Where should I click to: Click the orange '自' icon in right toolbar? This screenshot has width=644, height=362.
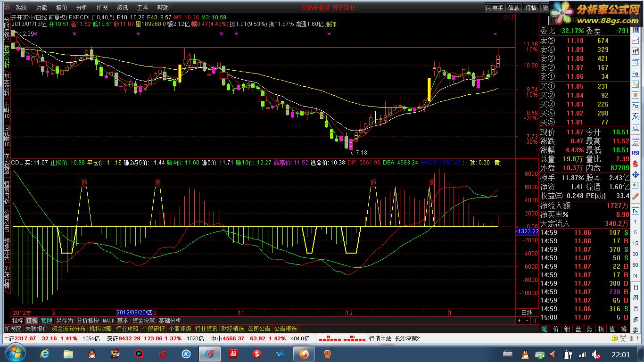click(x=636, y=95)
